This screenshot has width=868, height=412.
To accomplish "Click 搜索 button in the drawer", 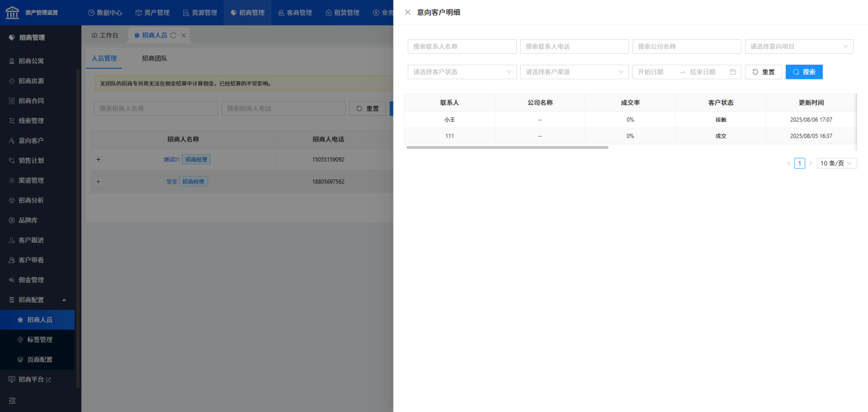I will click(x=804, y=72).
